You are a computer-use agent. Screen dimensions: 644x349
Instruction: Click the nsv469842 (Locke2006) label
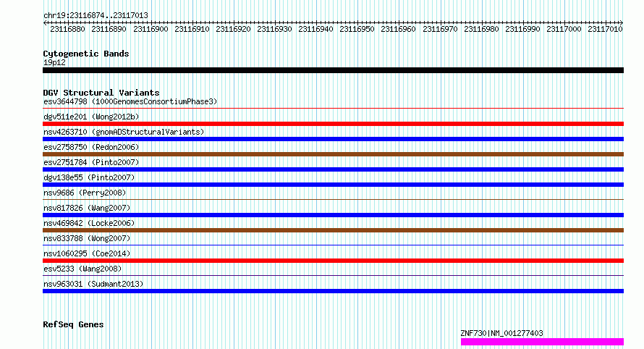click(x=89, y=223)
